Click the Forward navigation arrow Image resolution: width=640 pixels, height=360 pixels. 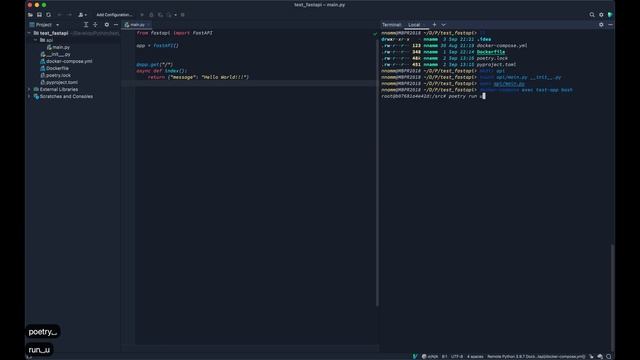[x=69, y=15]
